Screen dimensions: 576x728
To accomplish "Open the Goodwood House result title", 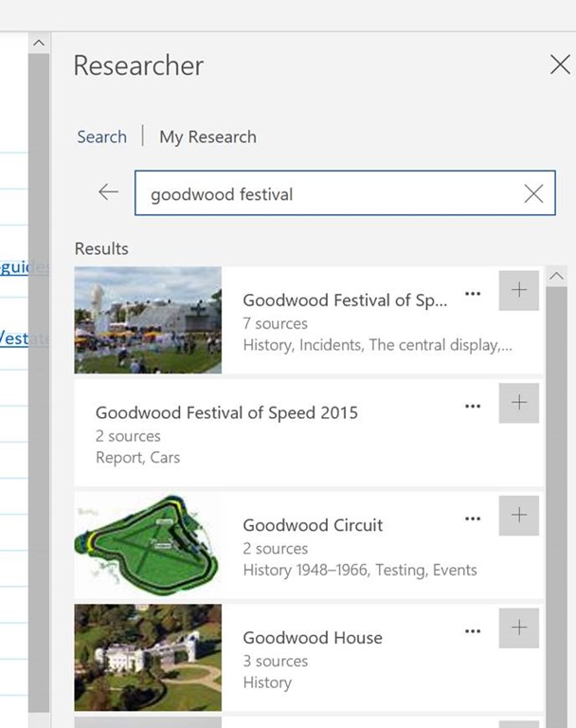I will click(313, 637).
